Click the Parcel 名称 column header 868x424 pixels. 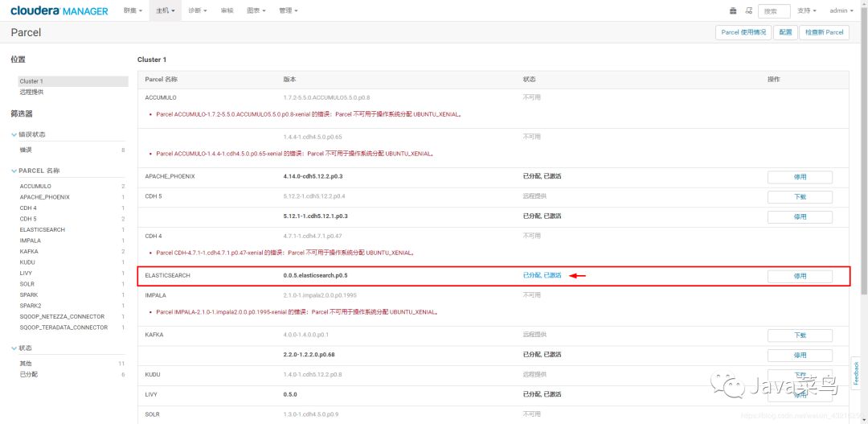pos(161,80)
